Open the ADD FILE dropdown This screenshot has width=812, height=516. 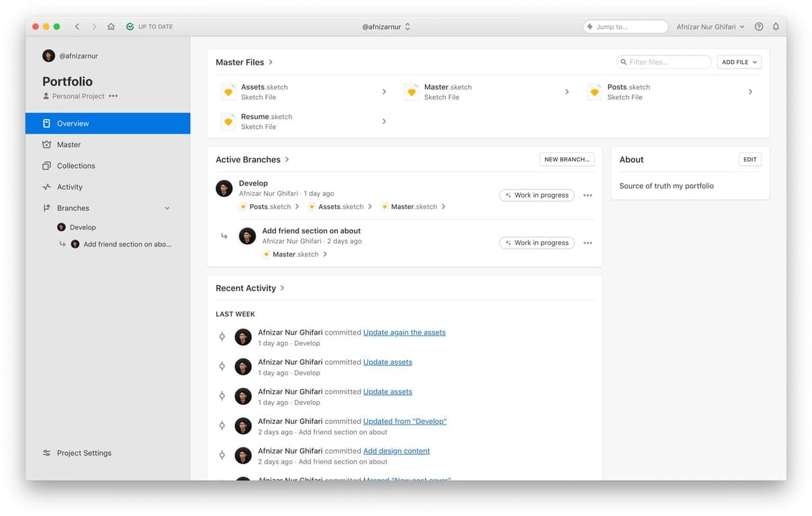tap(739, 62)
